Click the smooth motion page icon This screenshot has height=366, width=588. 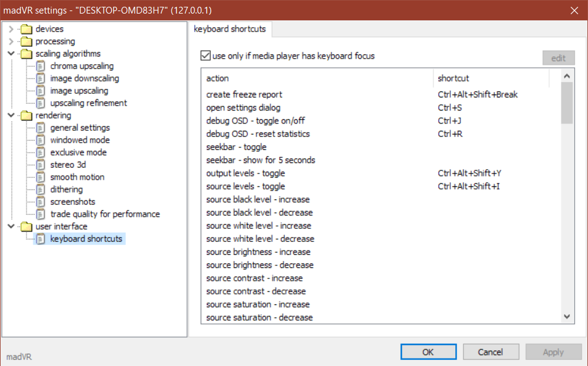(x=41, y=177)
